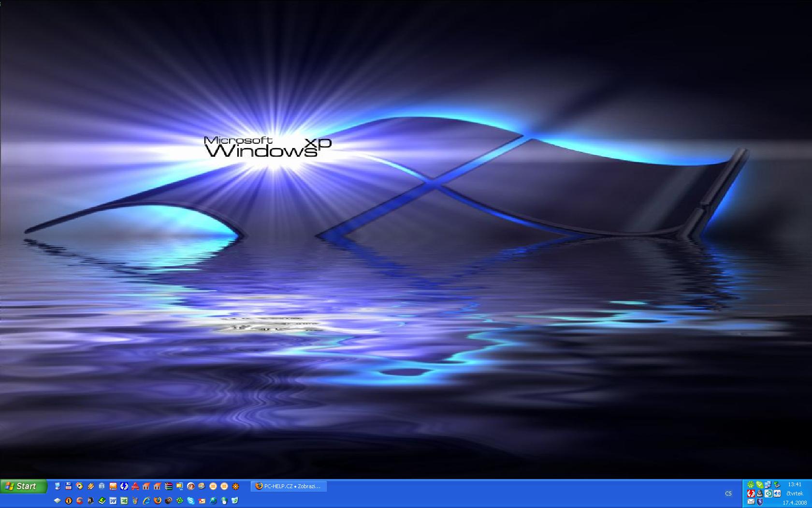Click the monkey face Quick Launch icon
Image resolution: width=812 pixels, height=508 pixels.
191,486
